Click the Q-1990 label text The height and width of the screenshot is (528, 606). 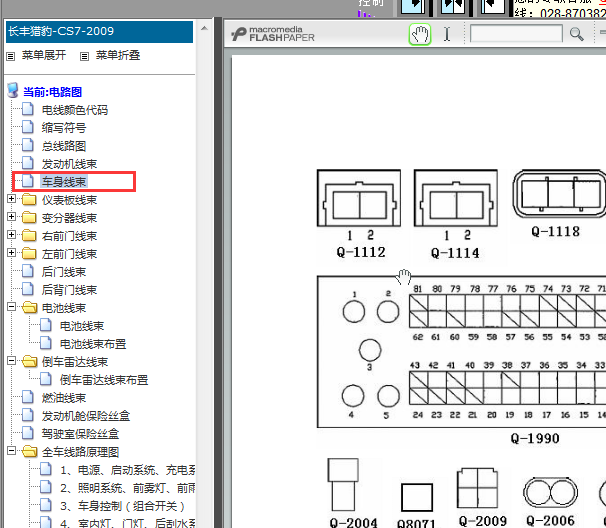(535, 438)
